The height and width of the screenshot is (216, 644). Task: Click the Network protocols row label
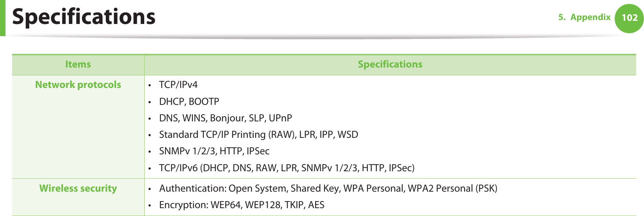point(78,85)
